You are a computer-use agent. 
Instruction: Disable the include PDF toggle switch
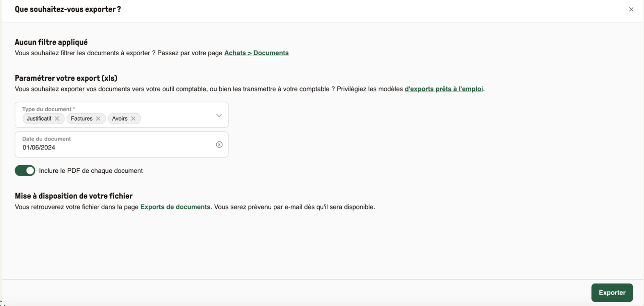pyautogui.click(x=25, y=171)
